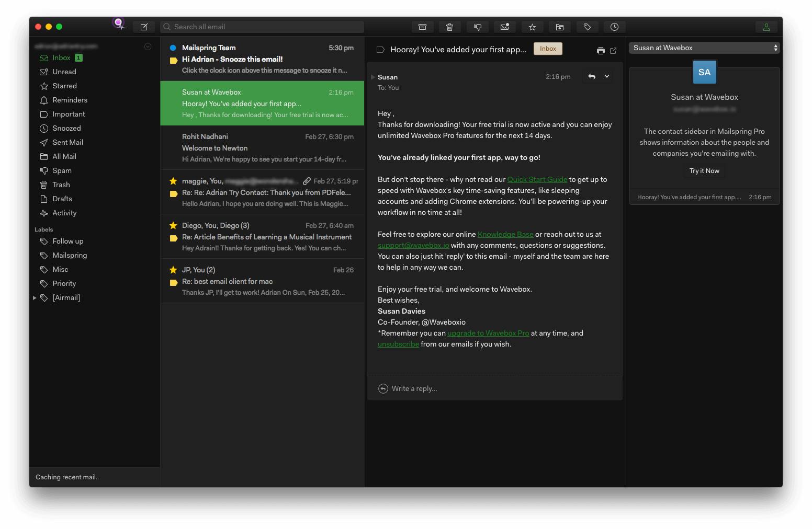This screenshot has height=529, width=812.
Task: Toggle important marker on maggie Re: Re: email
Action: point(174,193)
